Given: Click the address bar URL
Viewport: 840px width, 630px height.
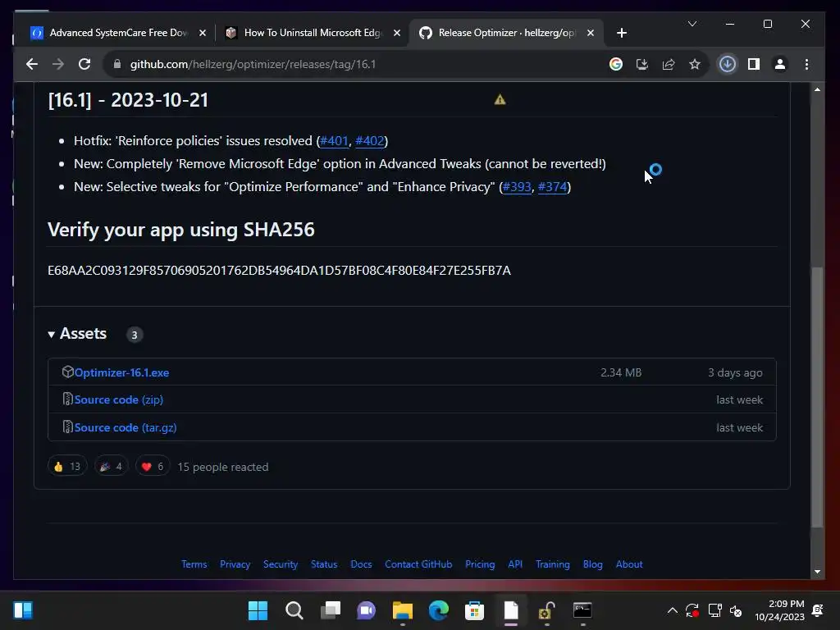Looking at the screenshot, I should click(253, 64).
